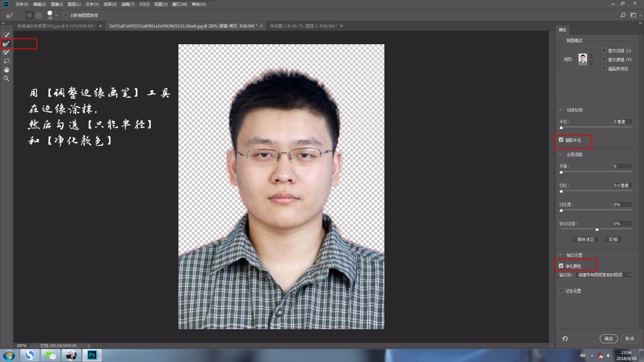Screen dimensions: 644x362
Task: Enable 显示边缘 (J) checkbox
Action: coord(604,50)
